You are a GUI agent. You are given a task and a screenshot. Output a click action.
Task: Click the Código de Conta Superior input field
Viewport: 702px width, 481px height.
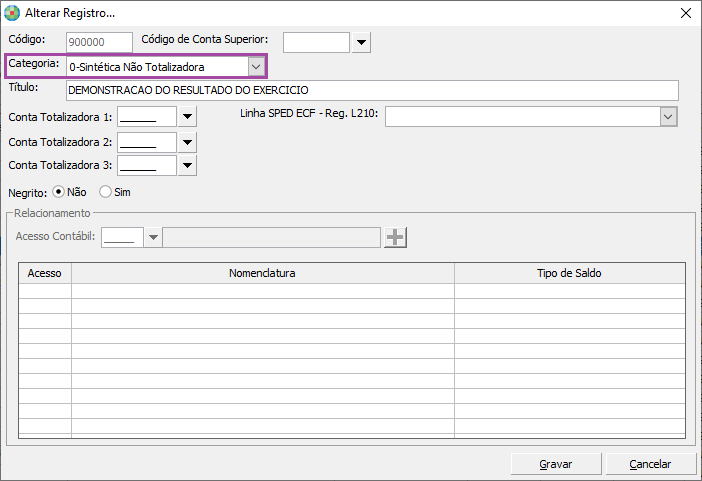[316, 43]
